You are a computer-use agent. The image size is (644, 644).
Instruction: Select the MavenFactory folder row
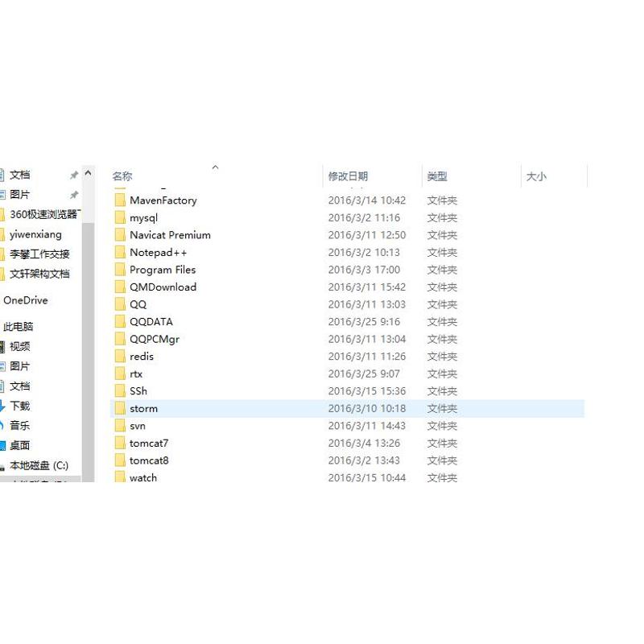(347, 200)
